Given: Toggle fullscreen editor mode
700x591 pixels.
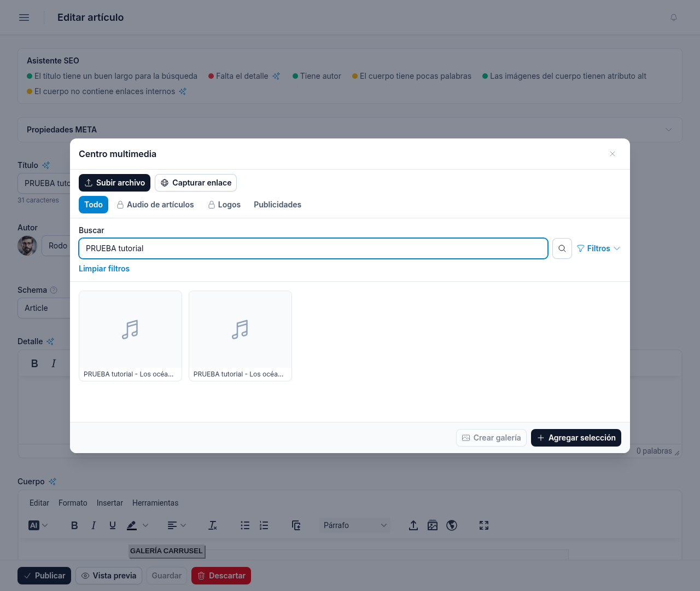Looking at the screenshot, I should coord(484,525).
